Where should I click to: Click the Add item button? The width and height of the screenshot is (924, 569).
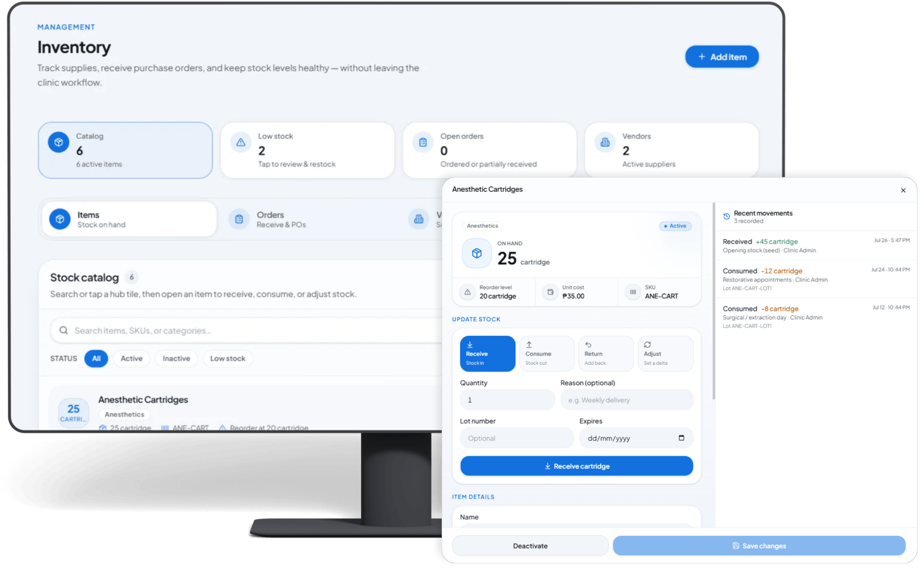tap(721, 56)
